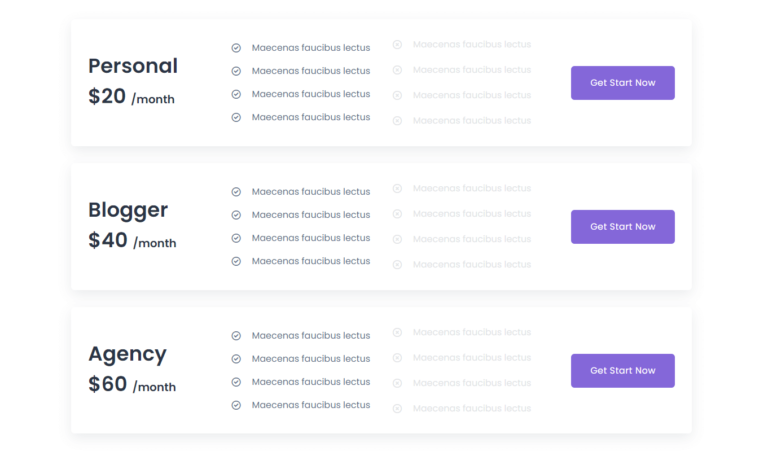Select the Personal plan heading
This screenshot has width=768, height=456.
[x=133, y=66]
